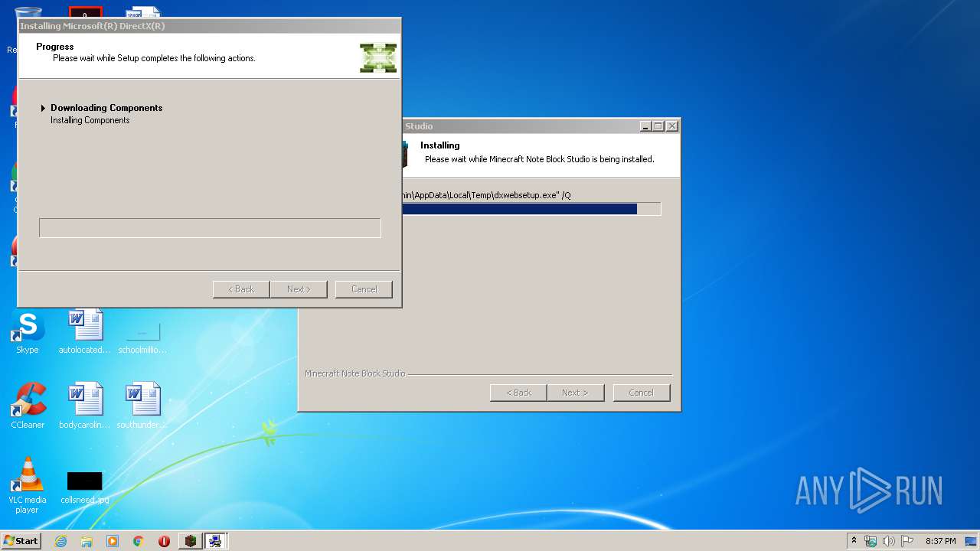
Task: Click Show Desktop button at taskbar end
Action: point(972,541)
